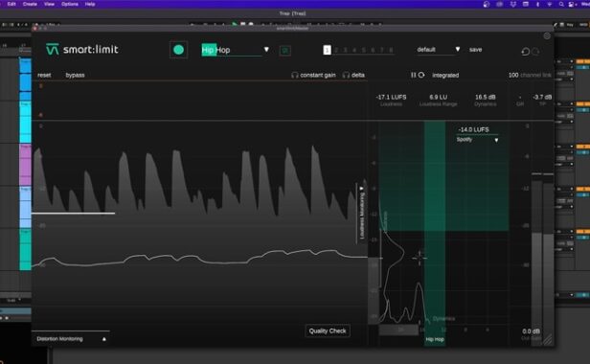The image size is (590, 364).
Task: Click the 16.5 dB dynamics readout
Action: (485, 97)
